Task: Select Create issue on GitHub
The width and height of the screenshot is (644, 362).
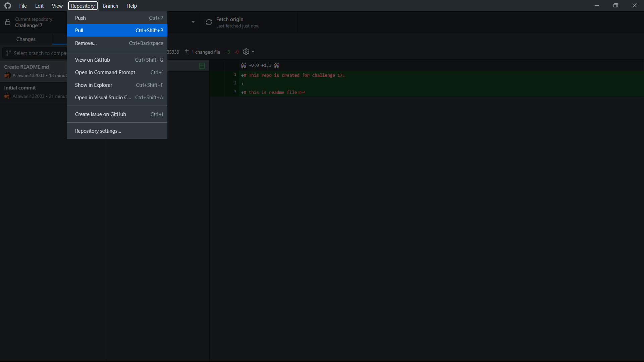Action: click(100, 114)
